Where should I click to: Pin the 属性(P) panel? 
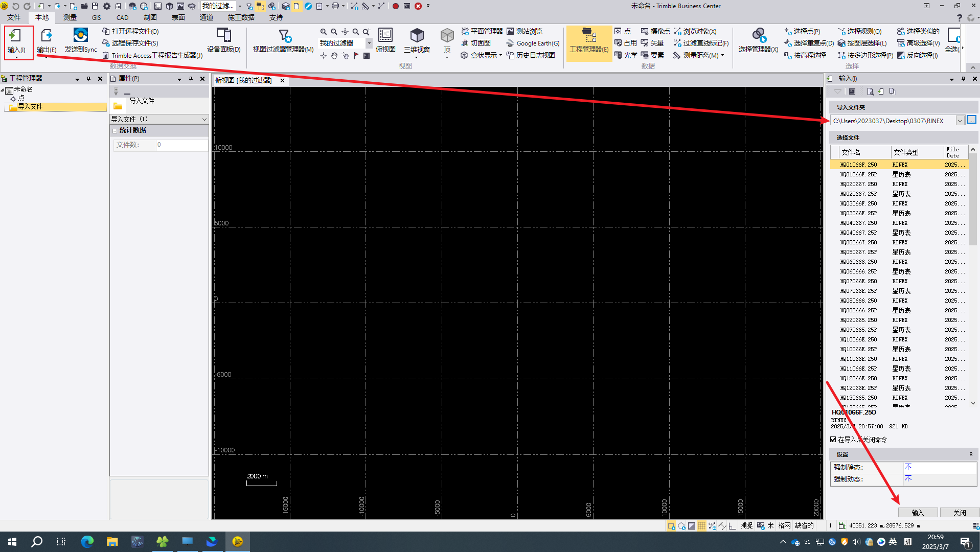tap(191, 79)
